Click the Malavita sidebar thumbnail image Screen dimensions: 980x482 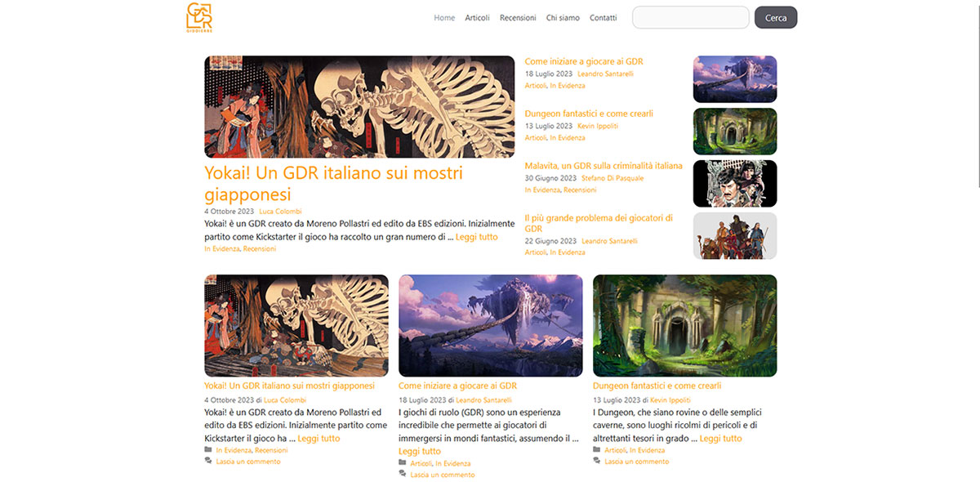734,183
